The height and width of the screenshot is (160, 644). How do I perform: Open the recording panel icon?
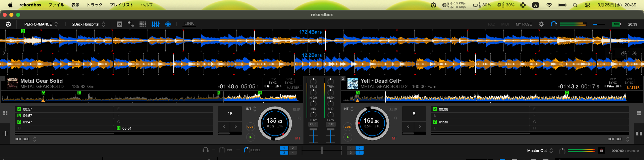pyautogui.click(x=168, y=24)
